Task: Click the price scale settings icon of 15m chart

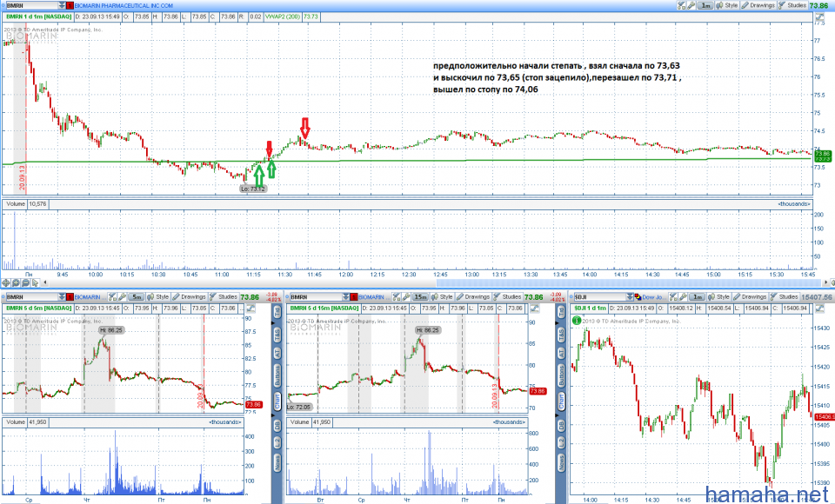Action: (534, 308)
